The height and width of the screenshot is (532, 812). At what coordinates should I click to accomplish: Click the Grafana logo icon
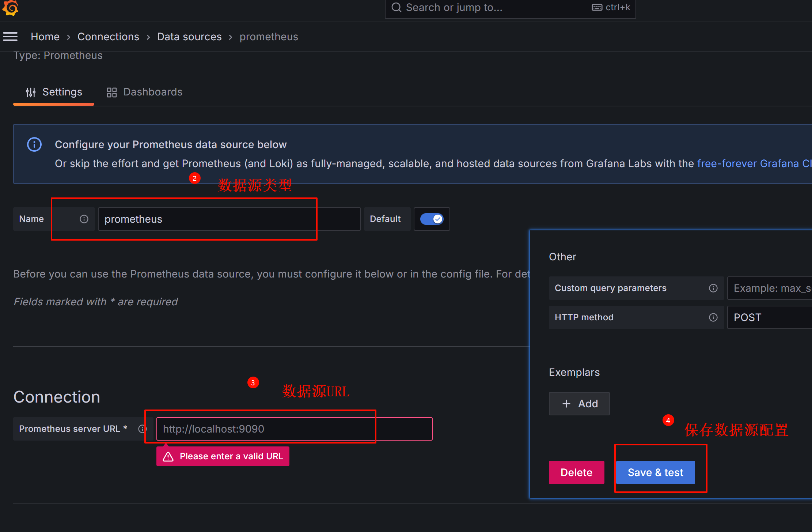10,8
